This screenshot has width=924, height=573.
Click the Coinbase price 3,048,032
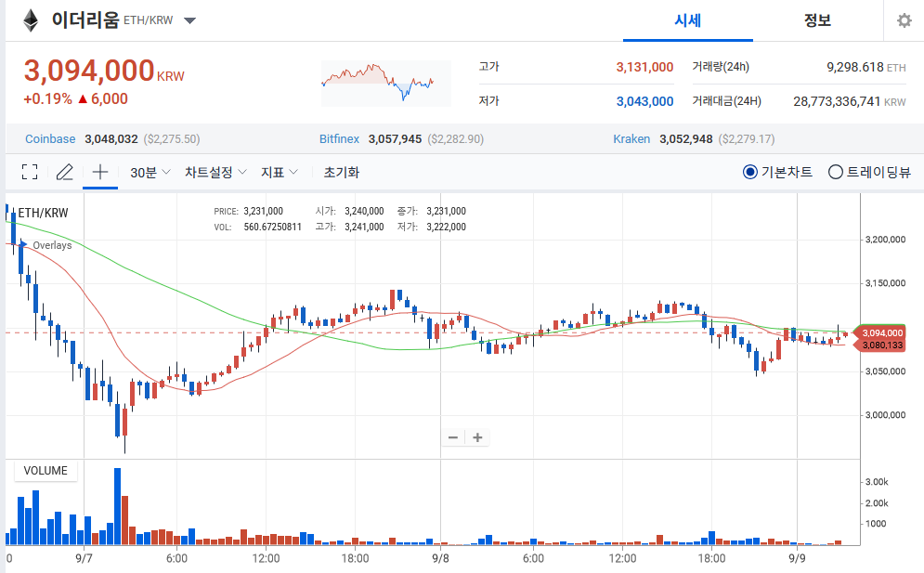point(111,139)
